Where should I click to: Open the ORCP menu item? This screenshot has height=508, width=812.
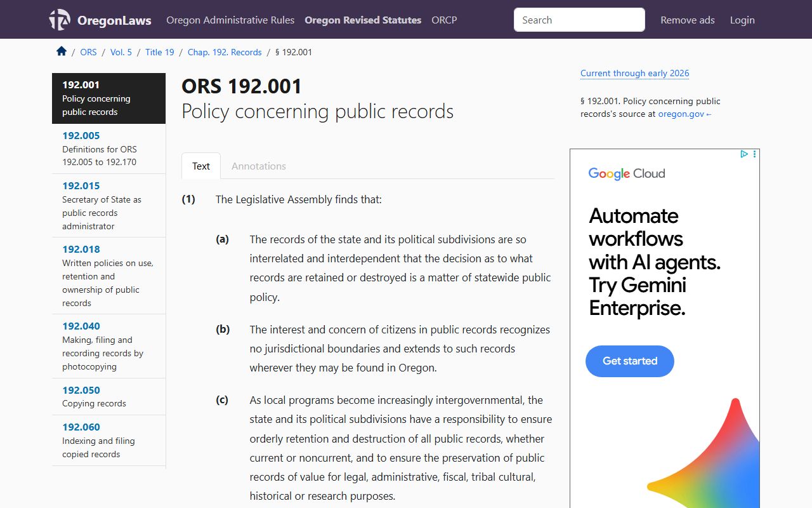pyautogui.click(x=444, y=20)
